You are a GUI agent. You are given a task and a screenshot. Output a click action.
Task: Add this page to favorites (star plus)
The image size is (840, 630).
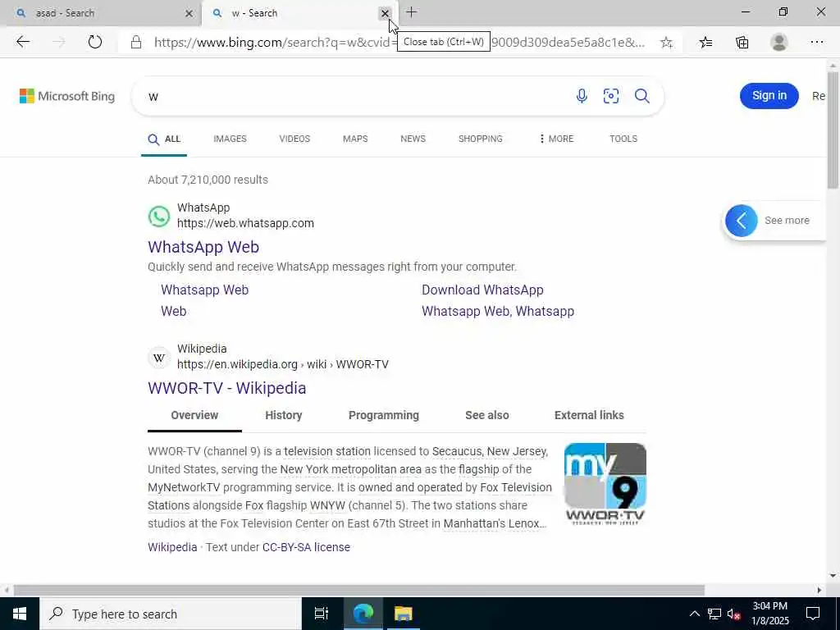tap(666, 43)
